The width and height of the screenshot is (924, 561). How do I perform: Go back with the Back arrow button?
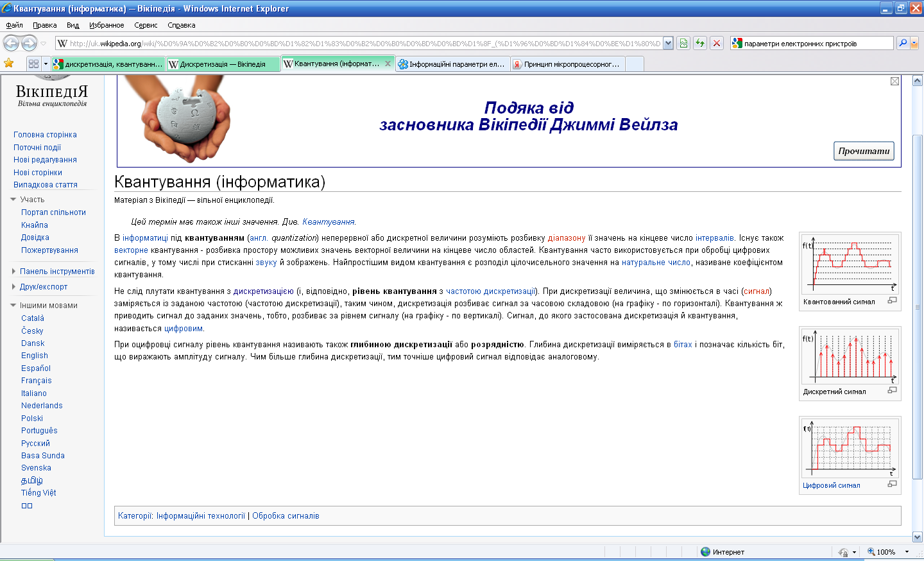pos(11,43)
